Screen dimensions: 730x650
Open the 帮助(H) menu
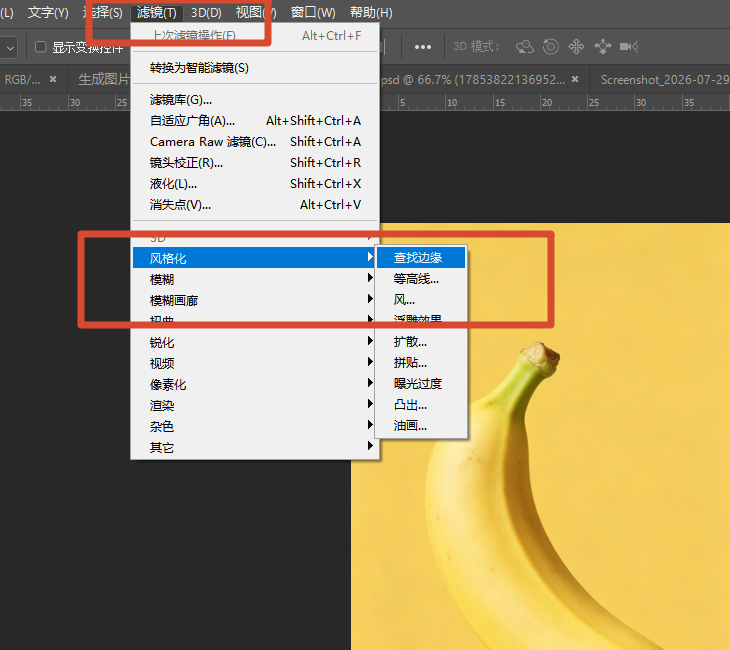coord(371,13)
